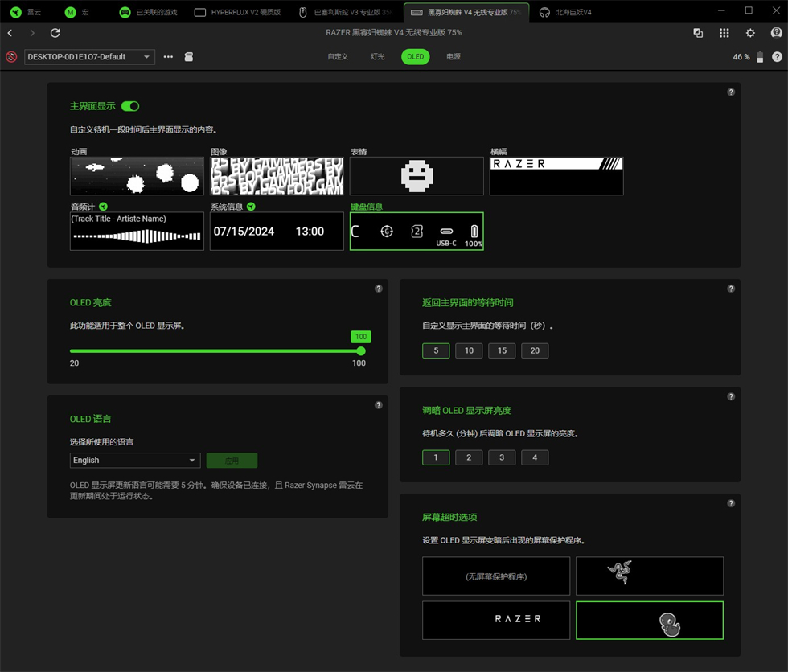Go back with the left arrow
788x672 pixels.
point(10,33)
